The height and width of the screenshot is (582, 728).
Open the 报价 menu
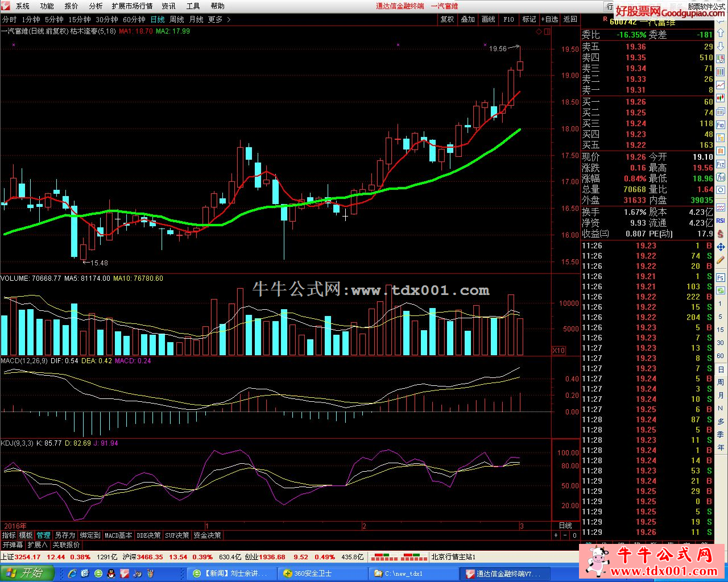(71, 6)
